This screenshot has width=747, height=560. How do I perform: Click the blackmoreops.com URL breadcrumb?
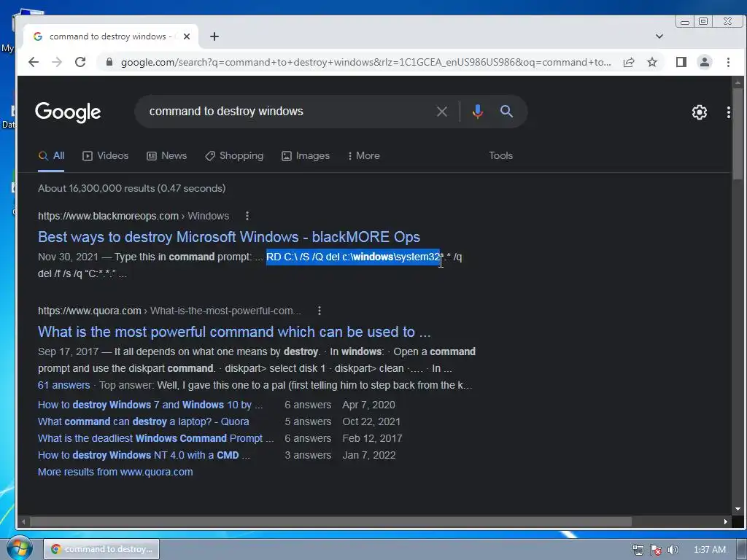pyautogui.click(x=133, y=216)
